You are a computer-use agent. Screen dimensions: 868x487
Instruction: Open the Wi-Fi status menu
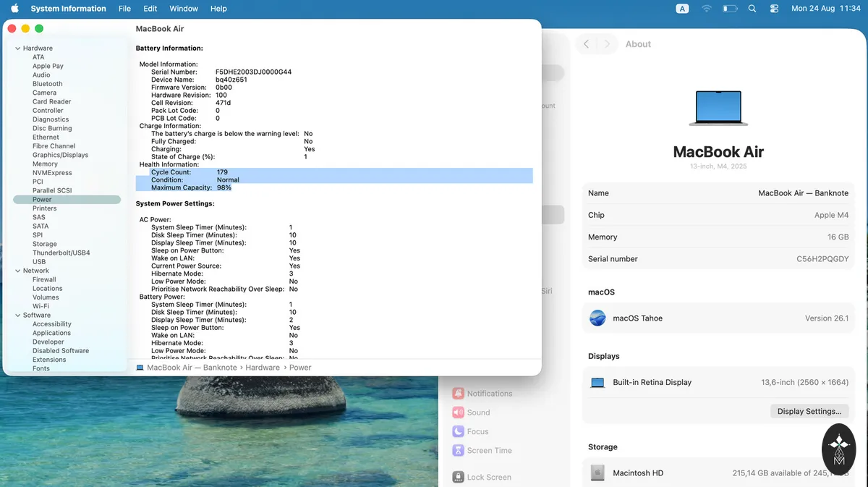[x=706, y=9]
